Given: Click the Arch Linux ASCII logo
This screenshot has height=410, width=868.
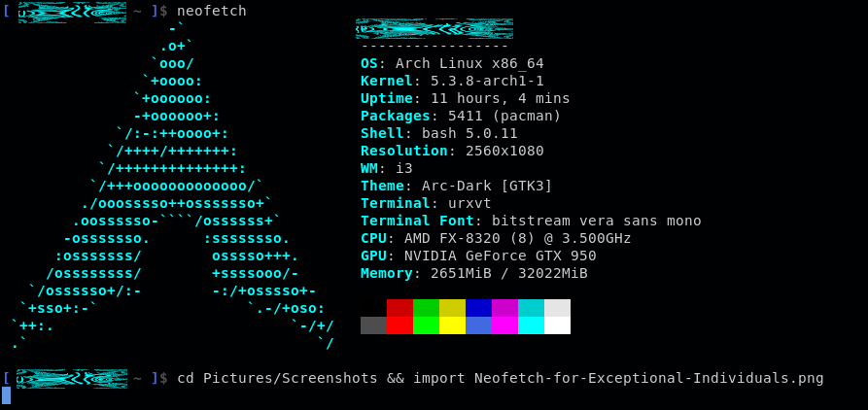Looking at the screenshot, I should 173,187.
